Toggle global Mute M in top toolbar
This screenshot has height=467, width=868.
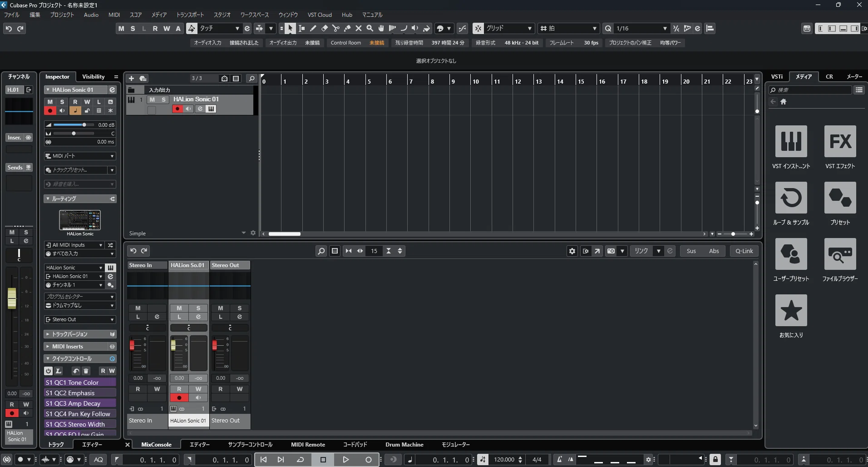pyautogui.click(x=121, y=29)
